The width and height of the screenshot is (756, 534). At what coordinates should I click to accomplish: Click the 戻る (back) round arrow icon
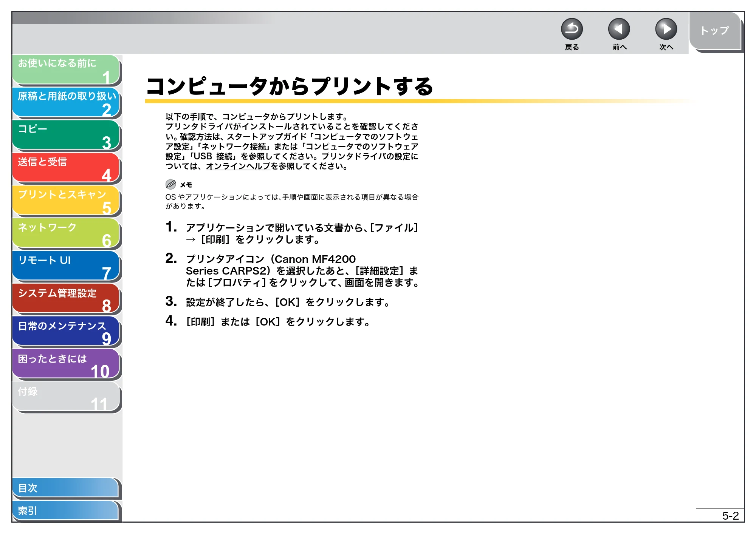click(572, 29)
